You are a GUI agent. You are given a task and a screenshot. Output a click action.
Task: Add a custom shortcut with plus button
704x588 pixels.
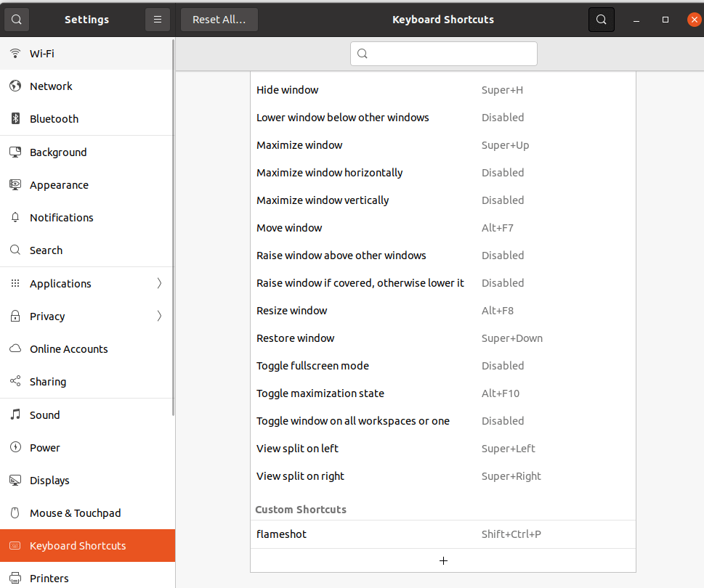tap(443, 560)
